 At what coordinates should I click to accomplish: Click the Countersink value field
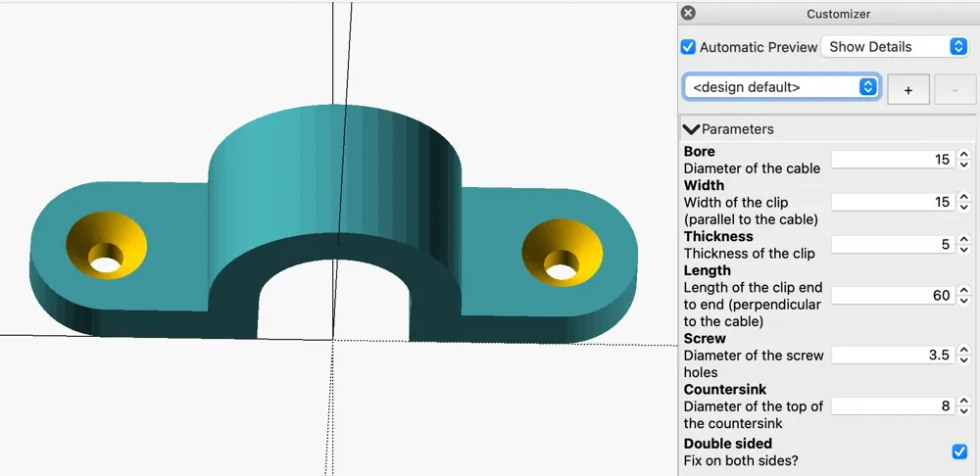893,406
